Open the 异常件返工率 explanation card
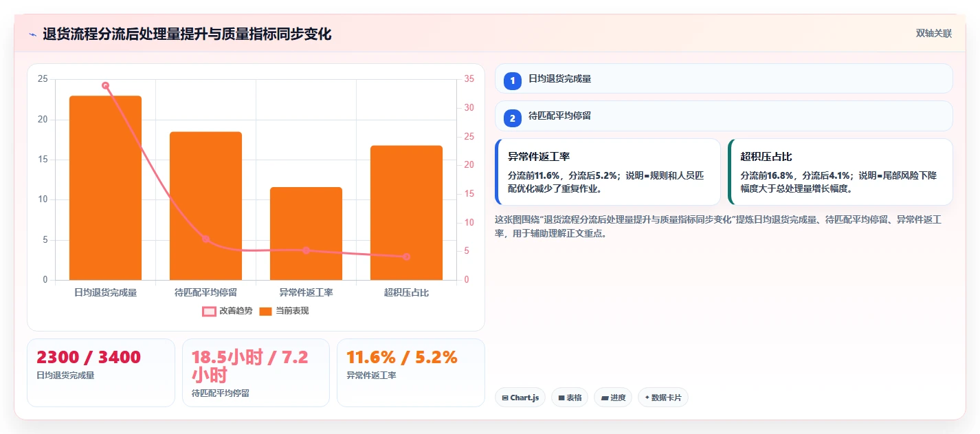 (x=608, y=172)
